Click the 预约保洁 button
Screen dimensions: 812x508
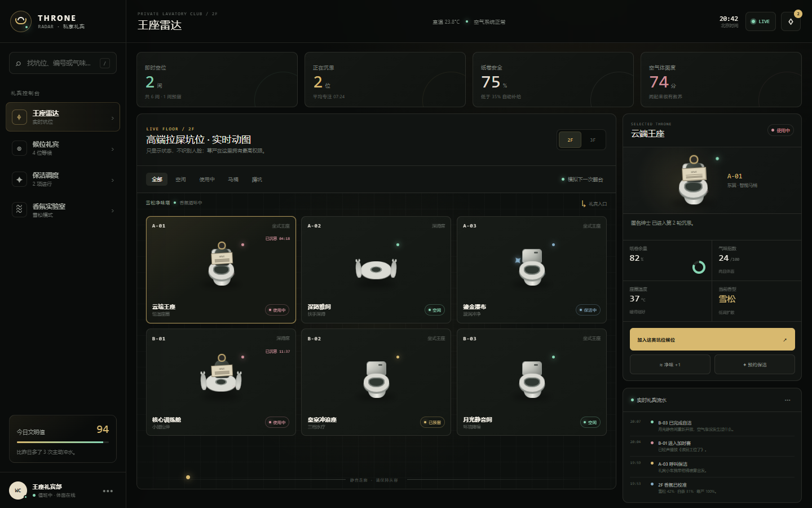pyautogui.click(x=754, y=365)
